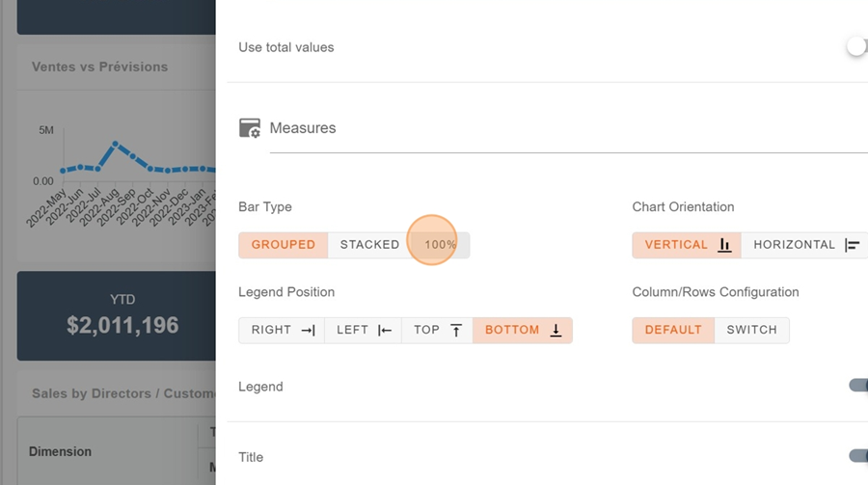Set bar type to 100%

[441, 245]
